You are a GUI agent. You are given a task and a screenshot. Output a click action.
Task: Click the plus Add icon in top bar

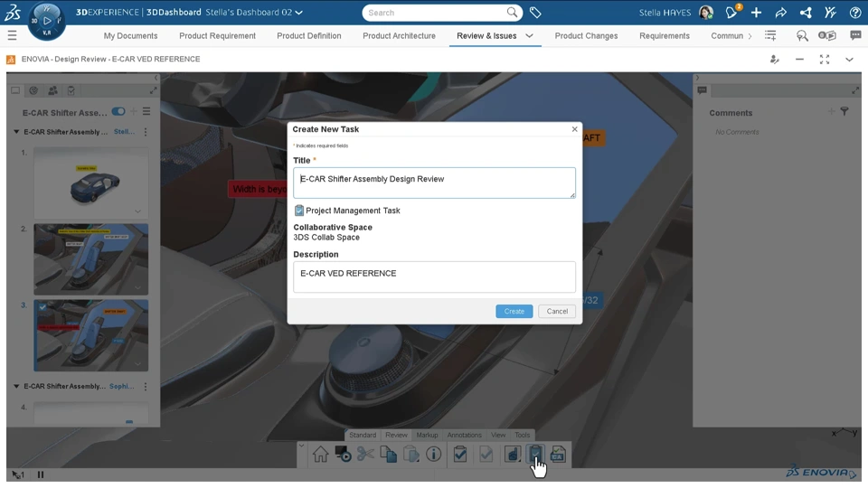click(x=756, y=12)
